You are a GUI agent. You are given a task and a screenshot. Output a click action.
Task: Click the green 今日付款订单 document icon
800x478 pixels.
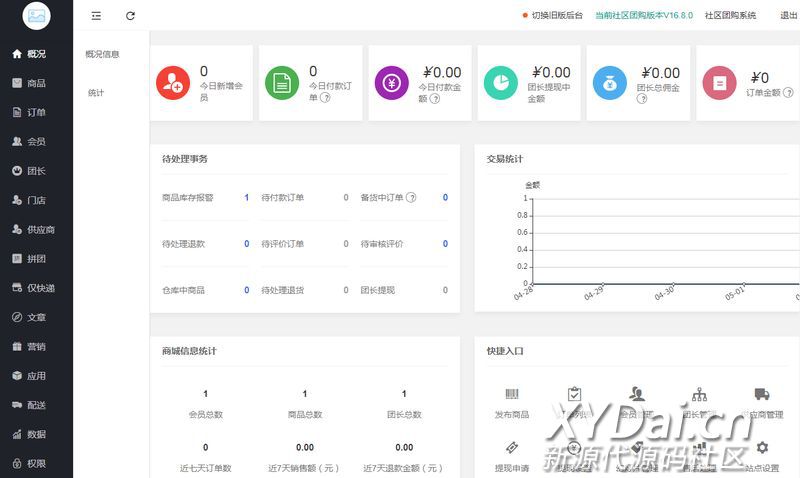pyautogui.click(x=282, y=83)
